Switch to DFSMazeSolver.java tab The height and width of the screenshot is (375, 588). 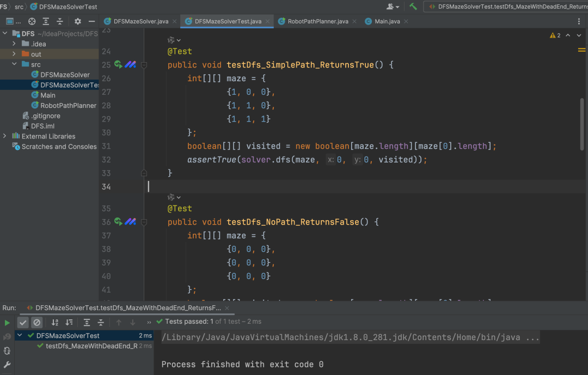click(x=140, y=21)
